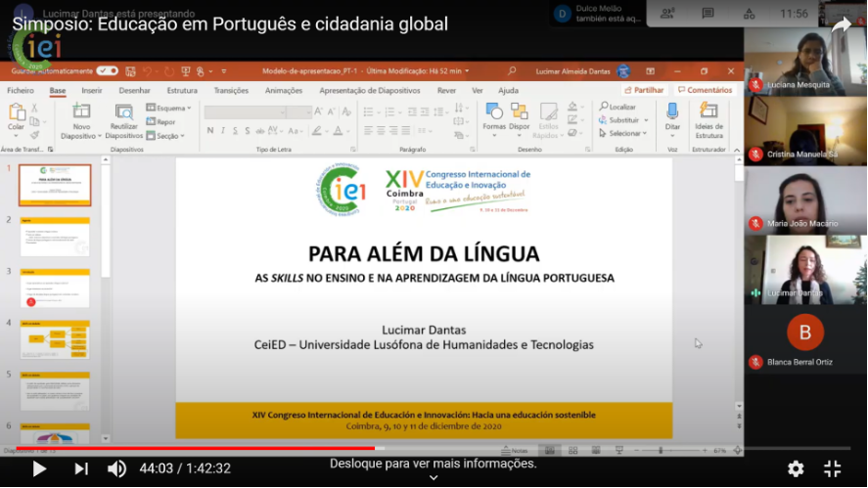868x488 pixels.
Task: Switch to the Desenhar tab
Action: 134,90
